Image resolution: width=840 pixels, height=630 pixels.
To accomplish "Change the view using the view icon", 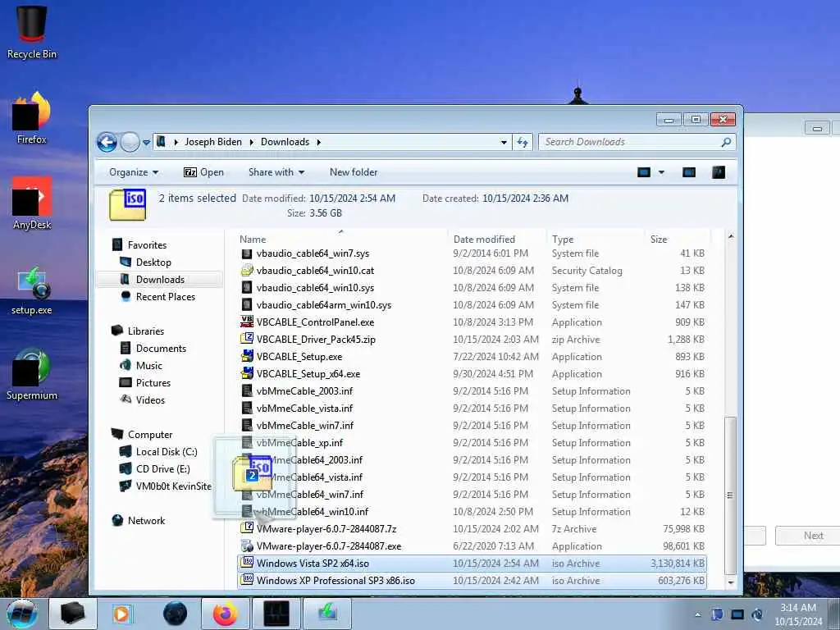I will pyautogui.click(x=643, y=172).
